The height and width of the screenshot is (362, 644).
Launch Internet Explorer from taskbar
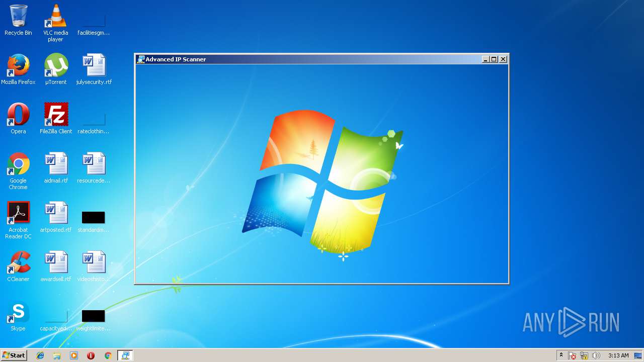click(x=40, y=355)
